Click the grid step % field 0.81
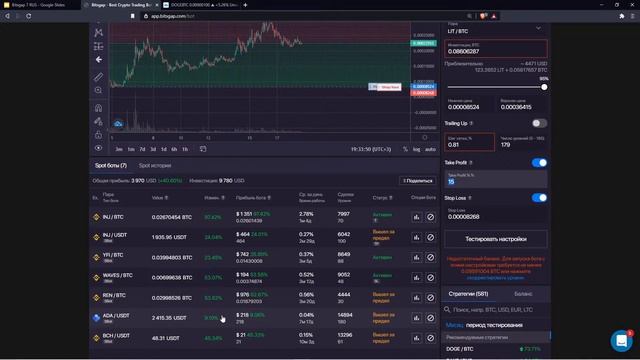640x360 pixels. [x=469, y=142]
